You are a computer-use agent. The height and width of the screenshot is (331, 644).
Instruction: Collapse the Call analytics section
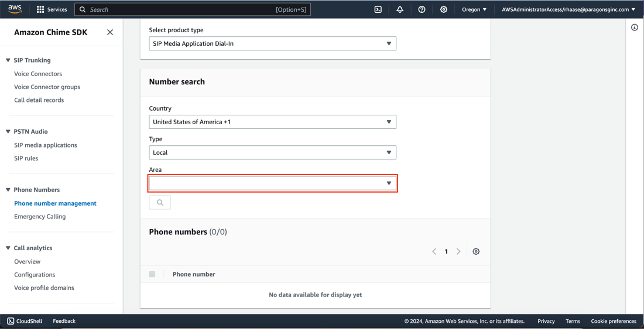[x=8, y=248]
